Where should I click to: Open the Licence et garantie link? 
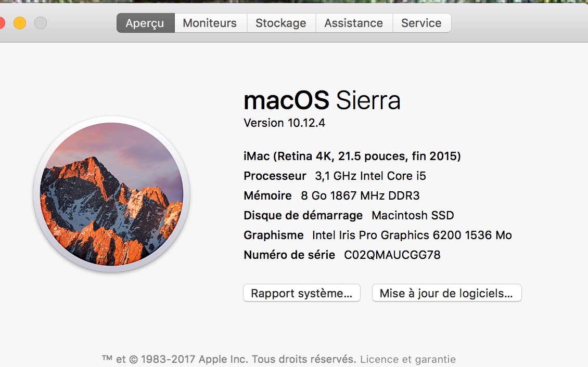(x=408, y=359)
